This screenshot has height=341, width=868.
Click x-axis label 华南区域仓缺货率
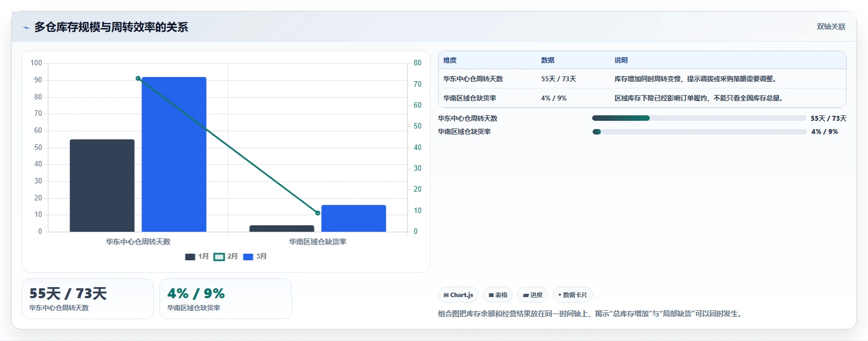[318, 242]
